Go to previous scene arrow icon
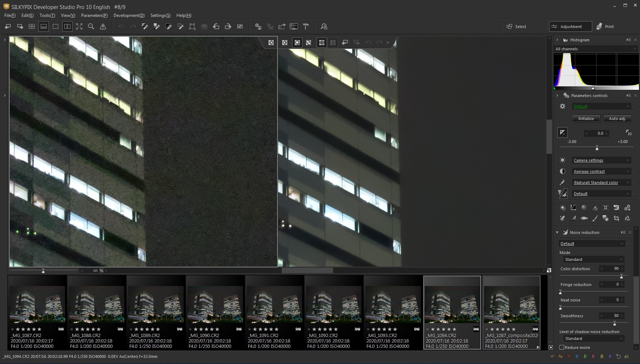The height and width of the screenshot is (364, 640). (x=8, y=27)
